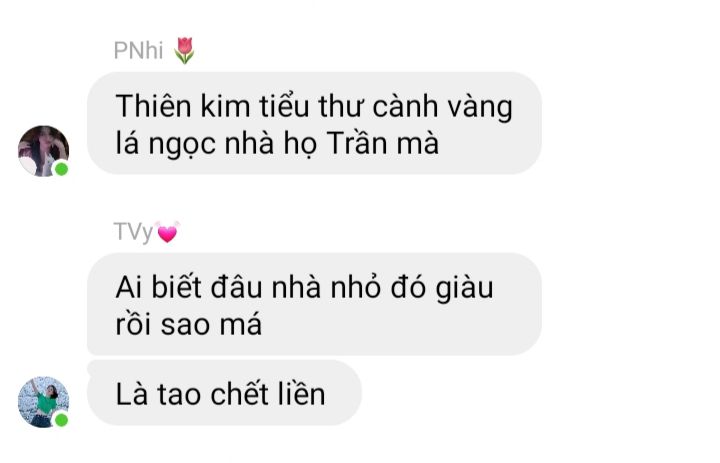Click the message "Ai biết đâu nhà nhỏ đó"
720x463 pixels.
pyautogui.click(x=314, y=304)
